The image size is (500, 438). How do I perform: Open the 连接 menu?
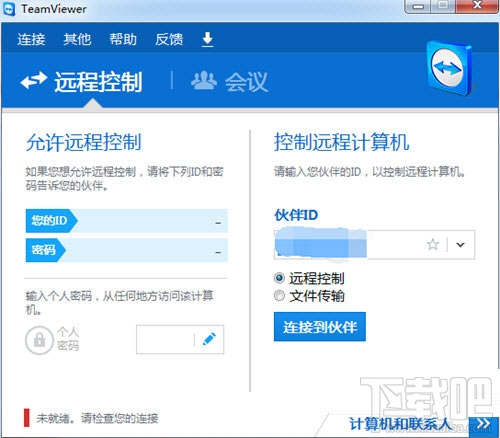31,39
